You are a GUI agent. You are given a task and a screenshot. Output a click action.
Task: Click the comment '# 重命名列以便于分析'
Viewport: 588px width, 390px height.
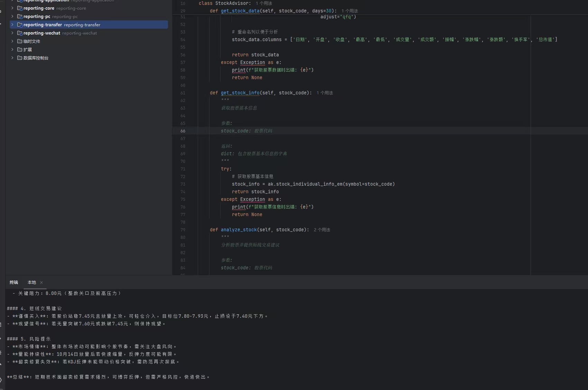255,32
